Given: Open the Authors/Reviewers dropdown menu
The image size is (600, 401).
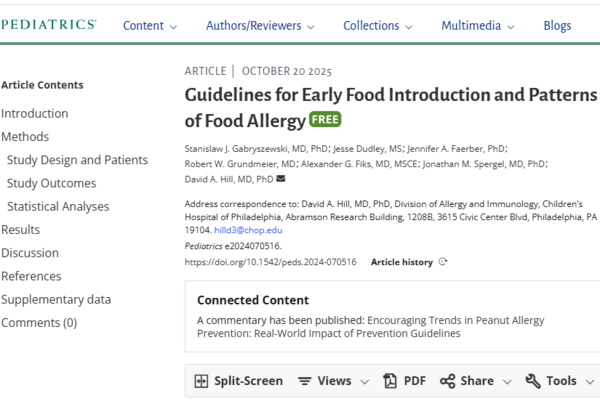Looking at the screenshot, I should pyautogui.click(x=260, y=26).
